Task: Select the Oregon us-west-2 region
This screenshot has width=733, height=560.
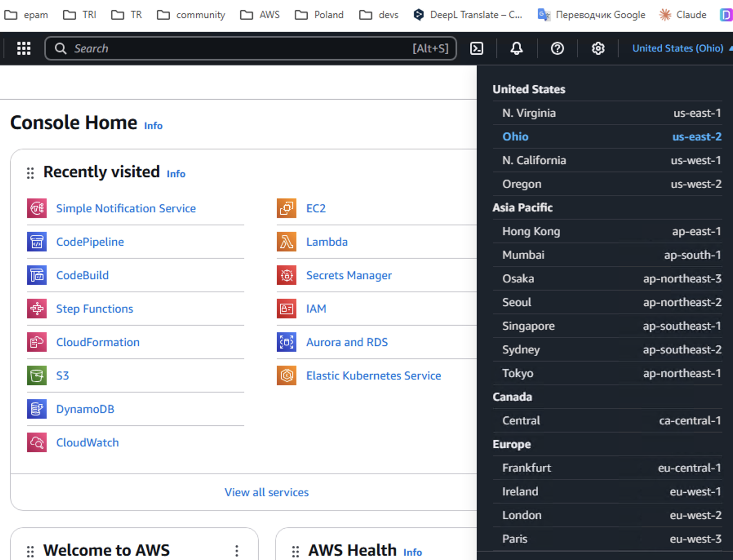Action: 607,184
